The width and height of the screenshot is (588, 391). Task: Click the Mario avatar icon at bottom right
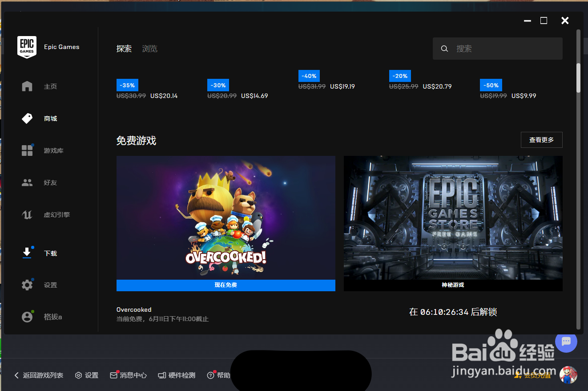568,375
